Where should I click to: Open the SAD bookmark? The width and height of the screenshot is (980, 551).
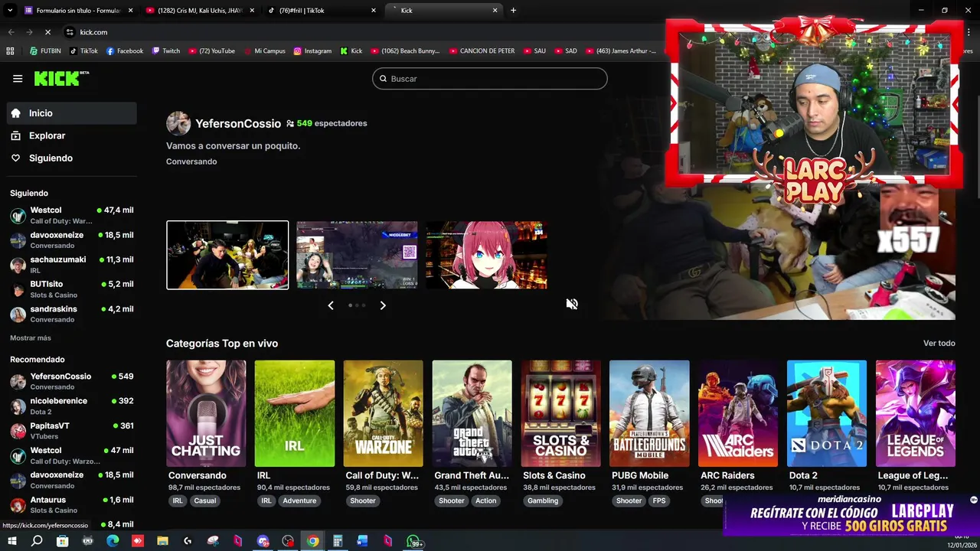(x=566, y=51)
